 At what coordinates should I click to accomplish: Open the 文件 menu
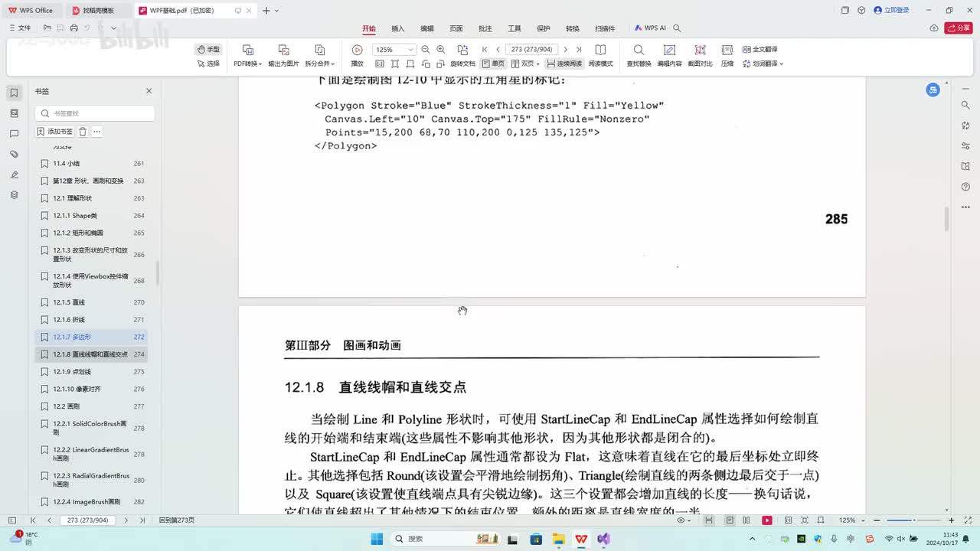[x=20, y=28]
